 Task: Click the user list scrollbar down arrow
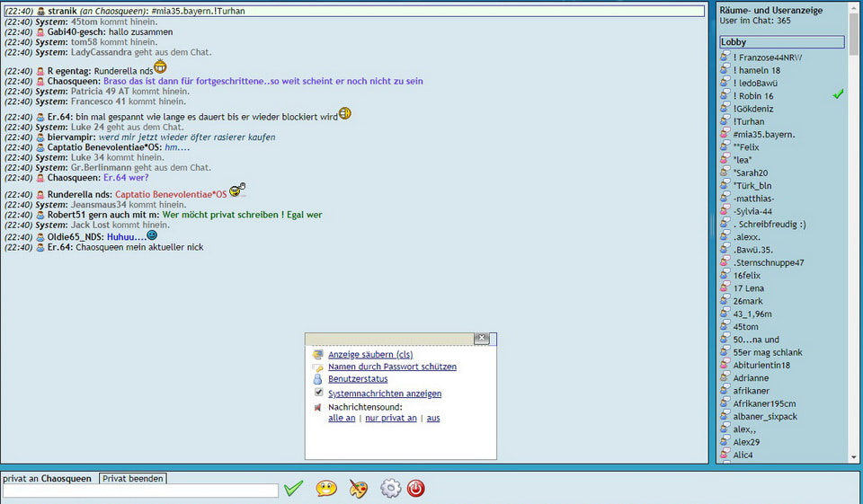854,457
